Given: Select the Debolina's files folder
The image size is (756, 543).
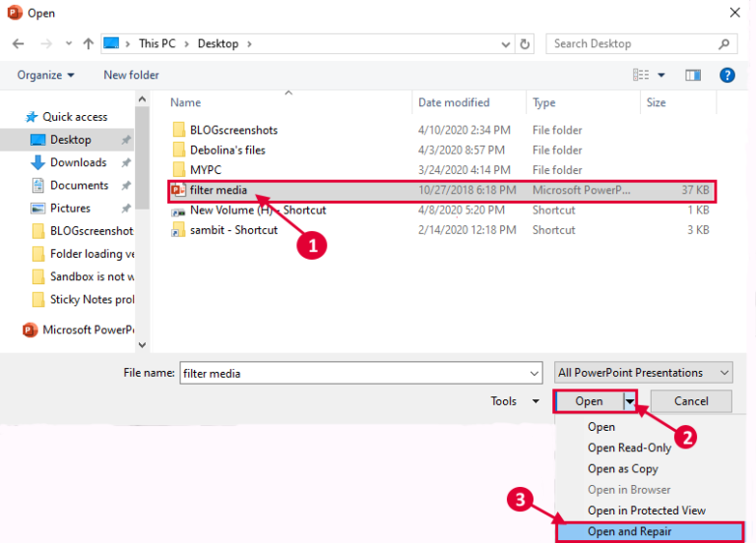Looking at the screenshot, I should click(x=219, y=150).
